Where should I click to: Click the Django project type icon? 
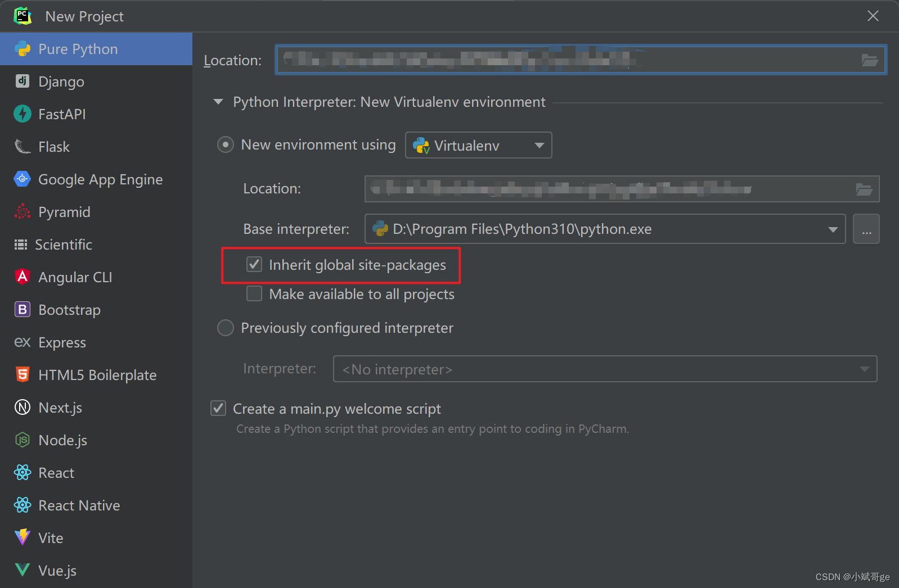tap(23, 81)
